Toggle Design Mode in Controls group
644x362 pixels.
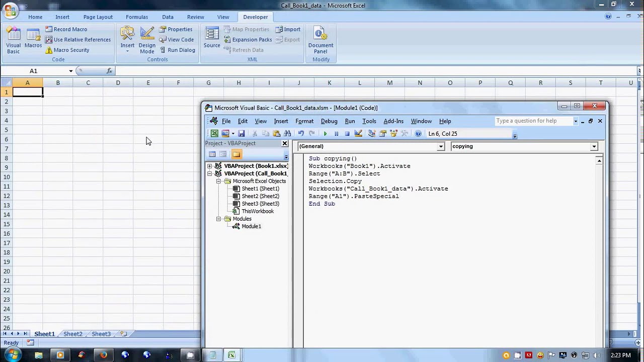pyautogui.click(x=147, y=40)
